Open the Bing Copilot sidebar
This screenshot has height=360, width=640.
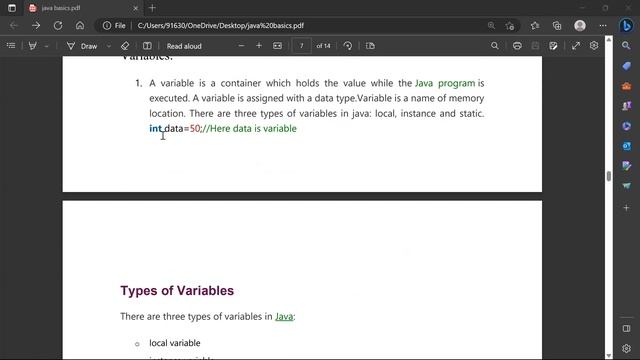point(626,25)
